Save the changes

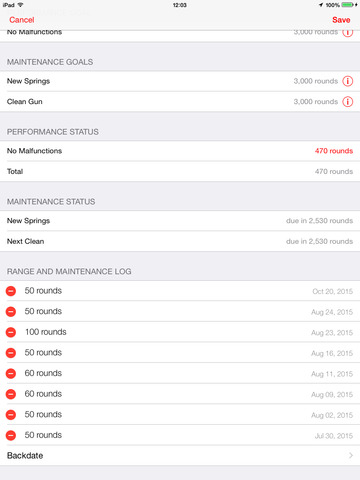pos(341,20)
